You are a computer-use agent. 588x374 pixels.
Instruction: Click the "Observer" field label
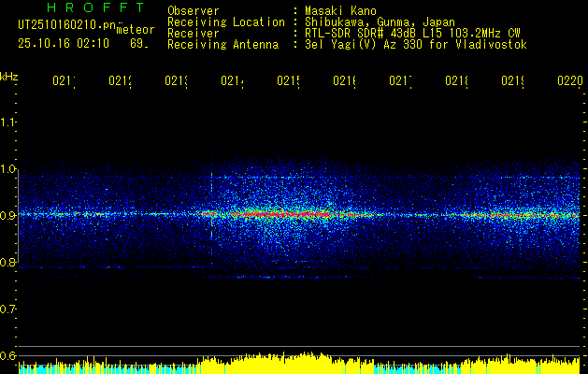point(194,11)
